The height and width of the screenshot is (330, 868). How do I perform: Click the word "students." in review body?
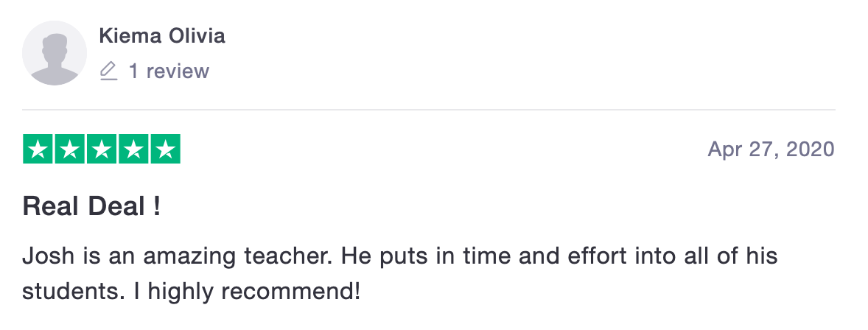click(72, 291)
